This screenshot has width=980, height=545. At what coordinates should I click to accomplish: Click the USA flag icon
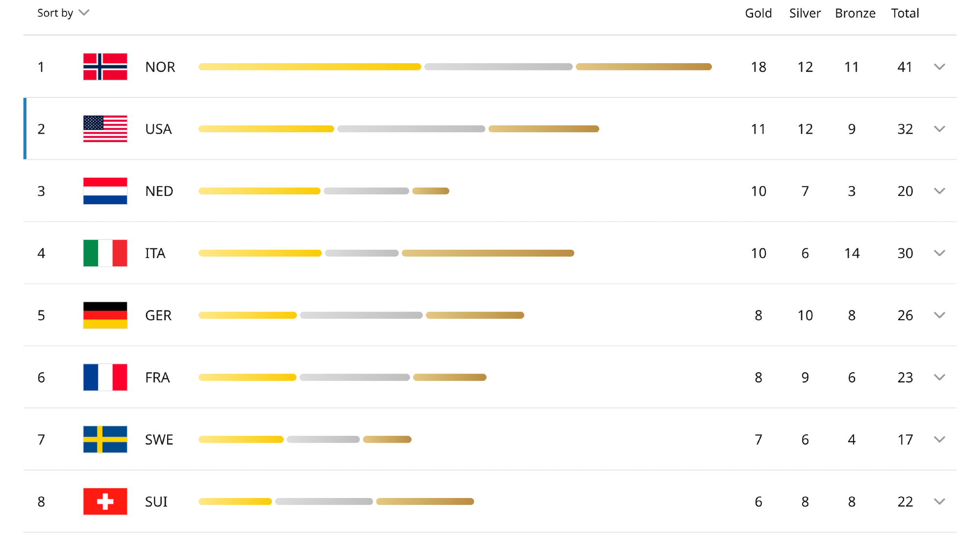point(105,129)
